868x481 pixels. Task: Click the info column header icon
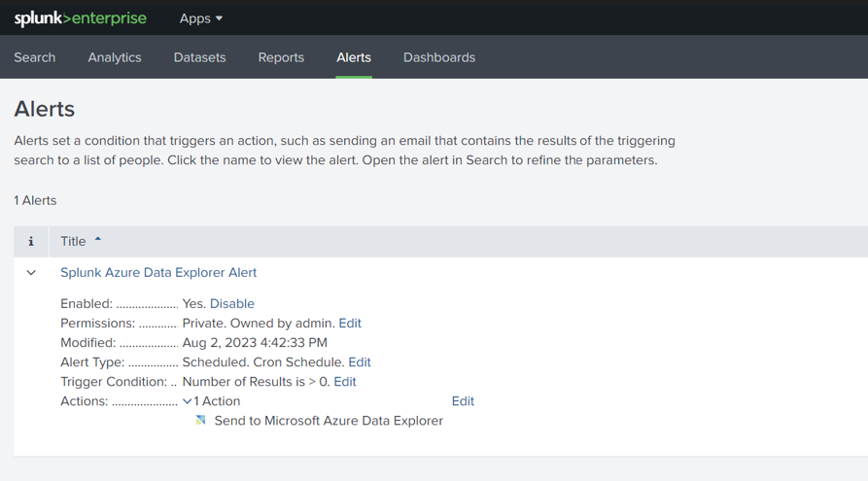coord(31,241)
